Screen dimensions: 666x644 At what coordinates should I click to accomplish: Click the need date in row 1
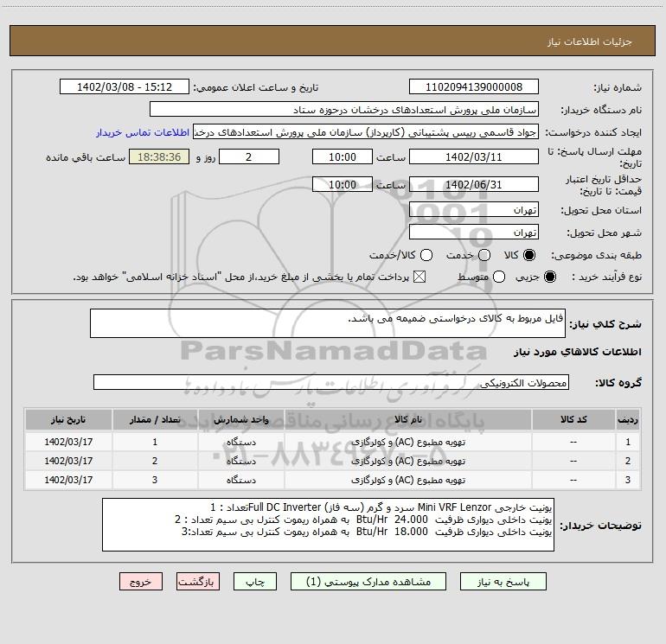[68, 442]
